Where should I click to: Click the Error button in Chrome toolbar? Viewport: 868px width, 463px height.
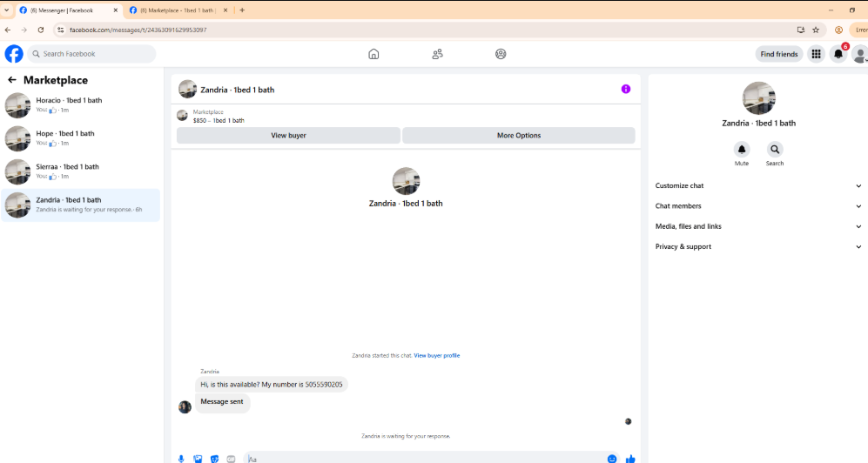click(860, 30)
